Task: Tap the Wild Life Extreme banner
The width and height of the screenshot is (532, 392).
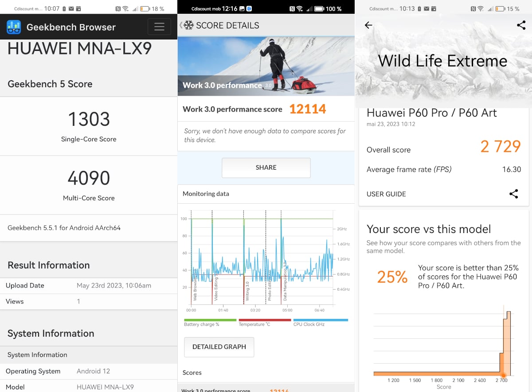Action: click(x=442, y=61)
